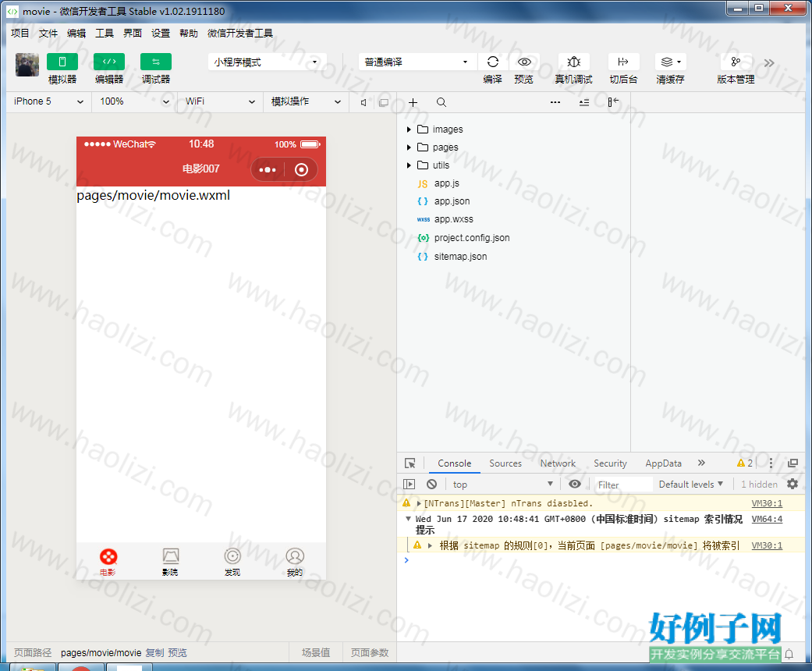Image resolution: width=812 pixels, height=671 pixels.
Task: Open the 微信开发者工具 menu
Action: click(240, 34)
